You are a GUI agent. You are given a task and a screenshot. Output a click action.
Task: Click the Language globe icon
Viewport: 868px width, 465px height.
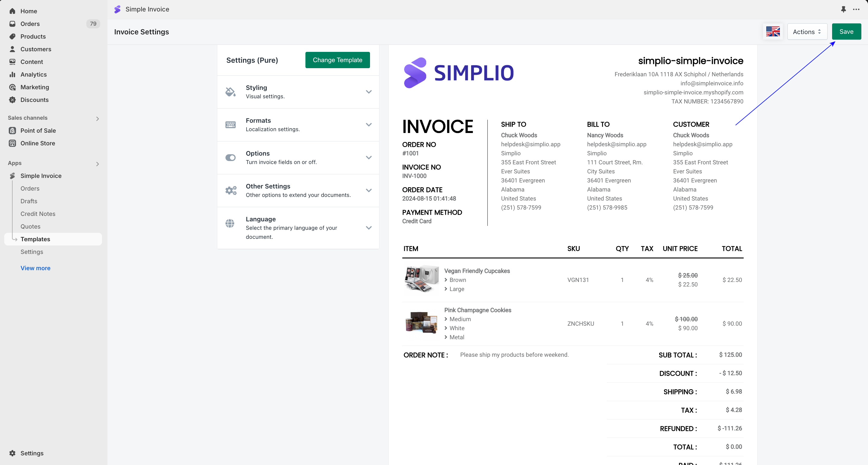pyautogui.click(x=230, y=223)
